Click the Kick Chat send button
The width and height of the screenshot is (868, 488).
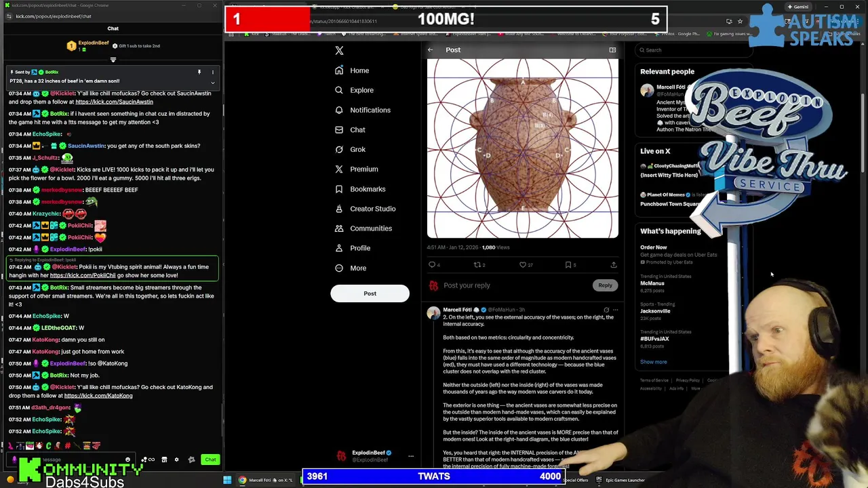coord(210,460)
